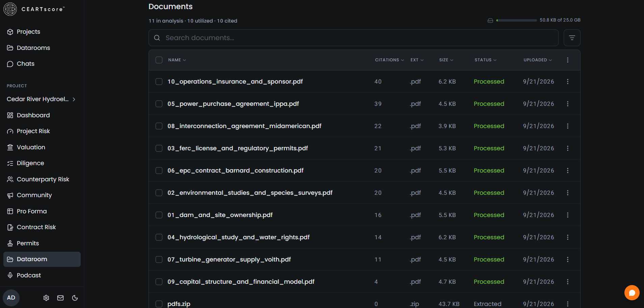Open row menu for 10_operations_insurance_and_sponsor.pdf
This screenshot has width=644, height=308.
pos(567,82)
